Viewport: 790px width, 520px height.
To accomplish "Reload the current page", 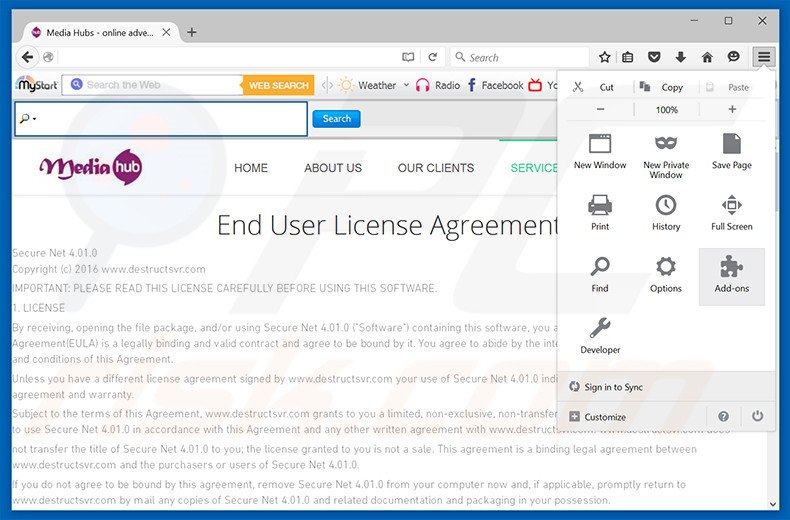I will (432, 57).
